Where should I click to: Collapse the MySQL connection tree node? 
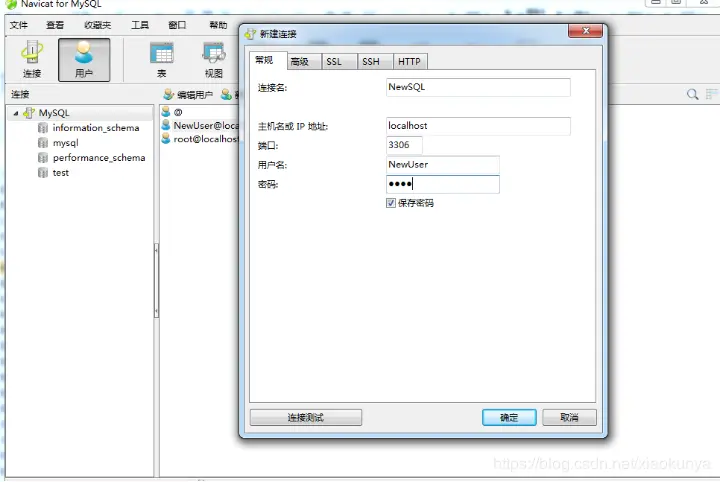coord(16,113)
